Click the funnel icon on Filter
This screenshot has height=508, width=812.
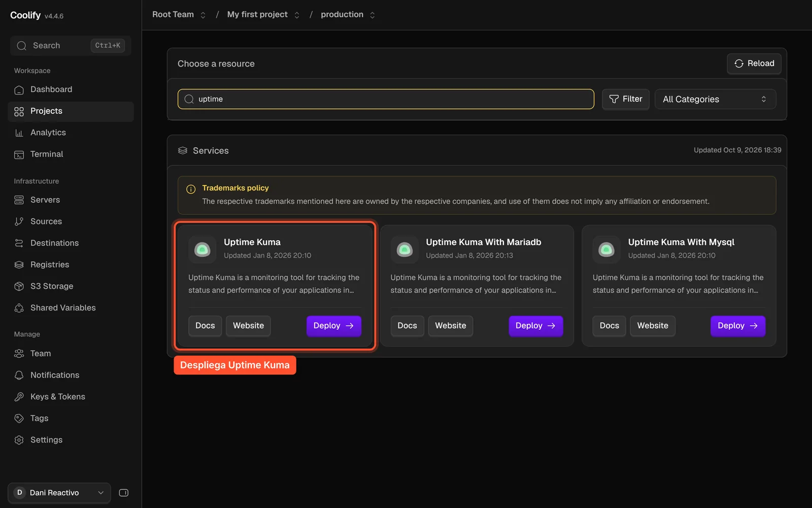point(614,99)
